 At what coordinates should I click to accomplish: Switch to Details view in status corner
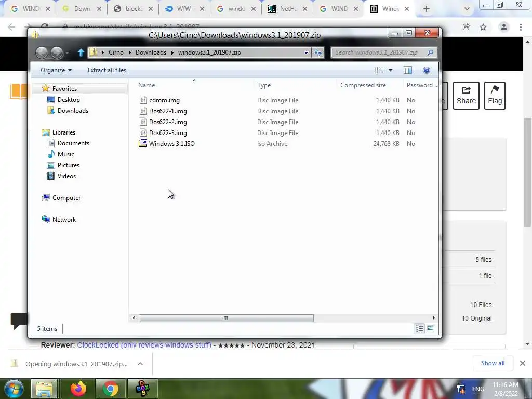tap(420, 328)
